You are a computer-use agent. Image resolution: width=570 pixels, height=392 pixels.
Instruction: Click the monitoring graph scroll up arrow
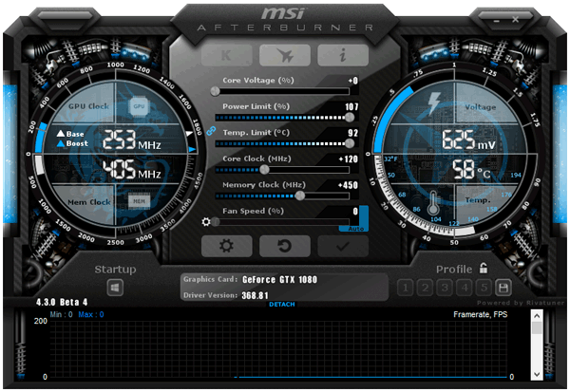537,316
